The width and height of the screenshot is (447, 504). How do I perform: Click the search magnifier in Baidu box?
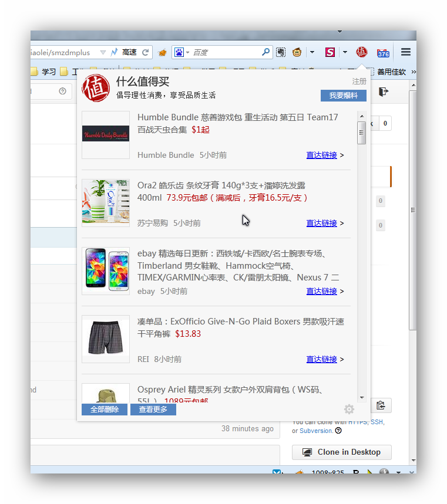(266, 52)
